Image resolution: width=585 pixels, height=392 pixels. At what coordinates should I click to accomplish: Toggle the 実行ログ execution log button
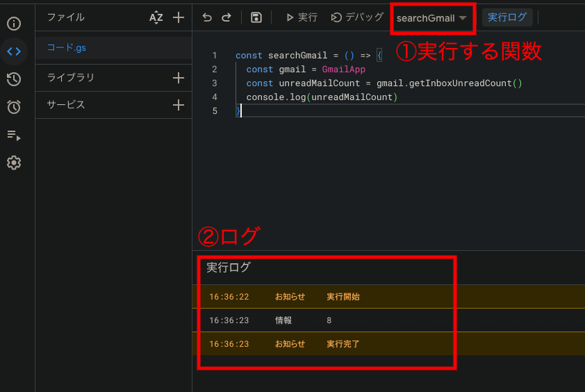[507, 17]
